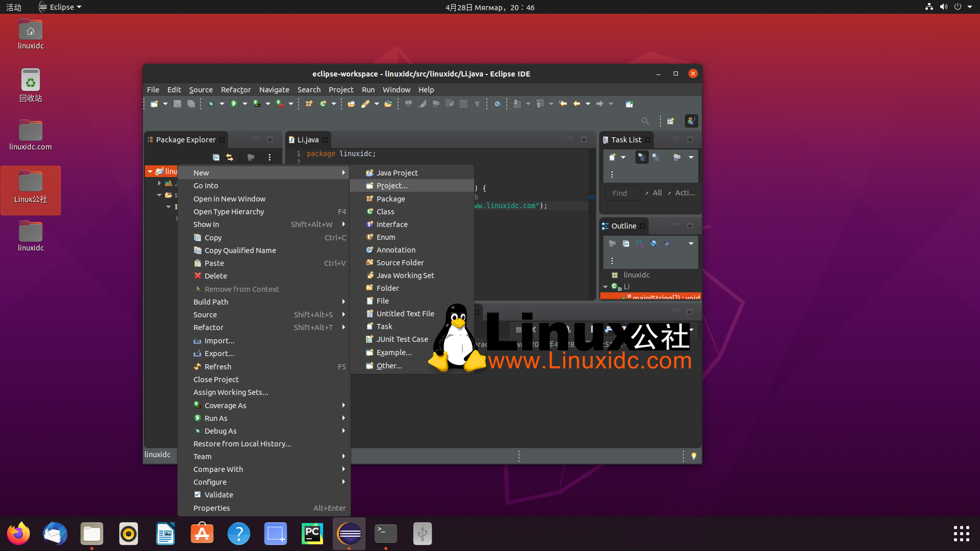The image size is (980, 551).
Task: Click the green Run button in toolbar
Action: 234,104
